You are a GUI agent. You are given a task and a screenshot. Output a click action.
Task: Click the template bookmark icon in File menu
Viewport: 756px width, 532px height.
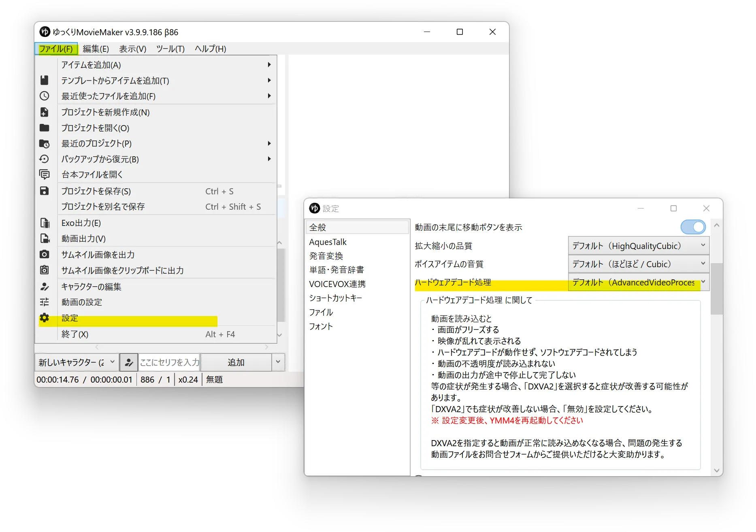[45, 80]
